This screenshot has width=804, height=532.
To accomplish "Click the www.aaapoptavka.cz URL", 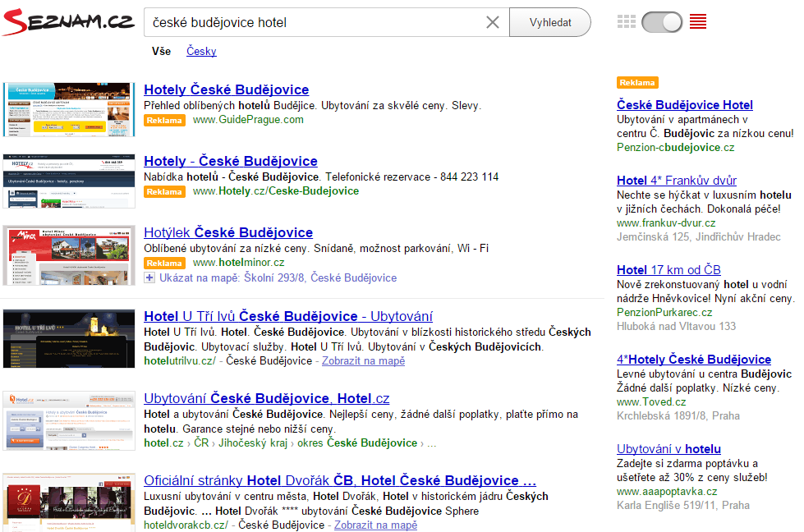I will pos(667,492).
